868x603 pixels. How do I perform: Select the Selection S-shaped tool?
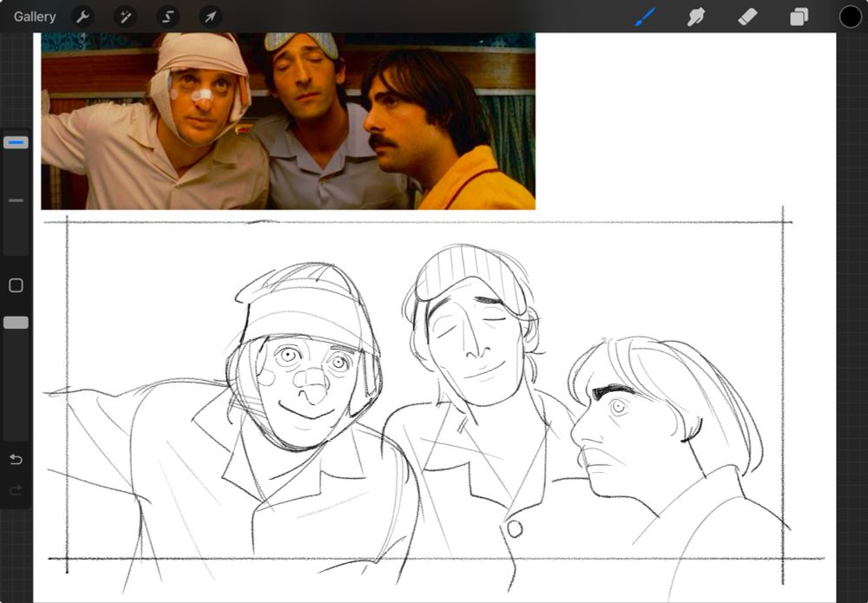click(x=168, y=16)
